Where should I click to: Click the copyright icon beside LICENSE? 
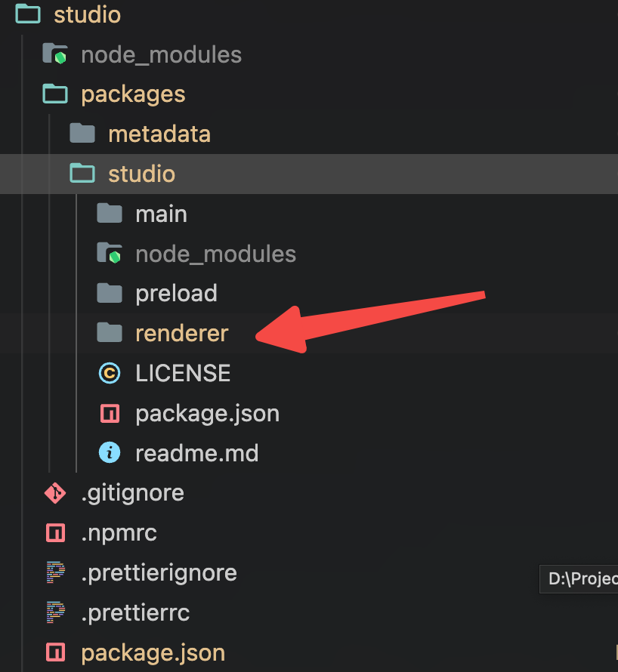[110, 373]
